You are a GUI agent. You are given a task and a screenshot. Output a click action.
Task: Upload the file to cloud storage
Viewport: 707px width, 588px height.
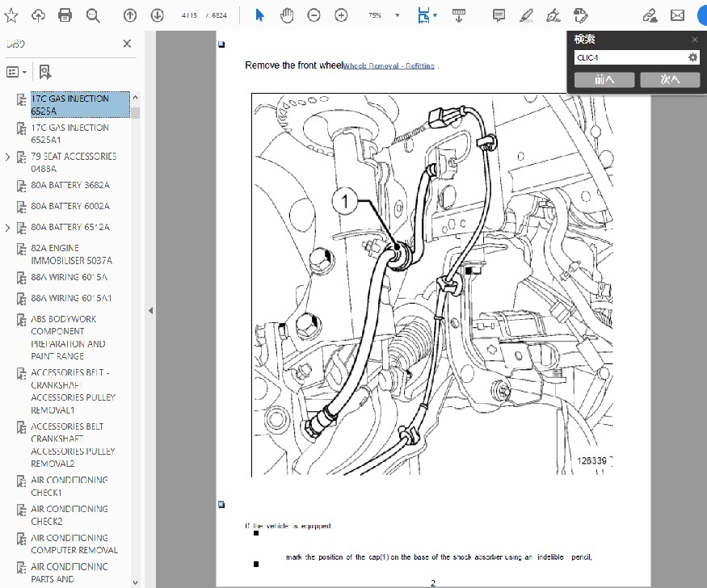38,15
